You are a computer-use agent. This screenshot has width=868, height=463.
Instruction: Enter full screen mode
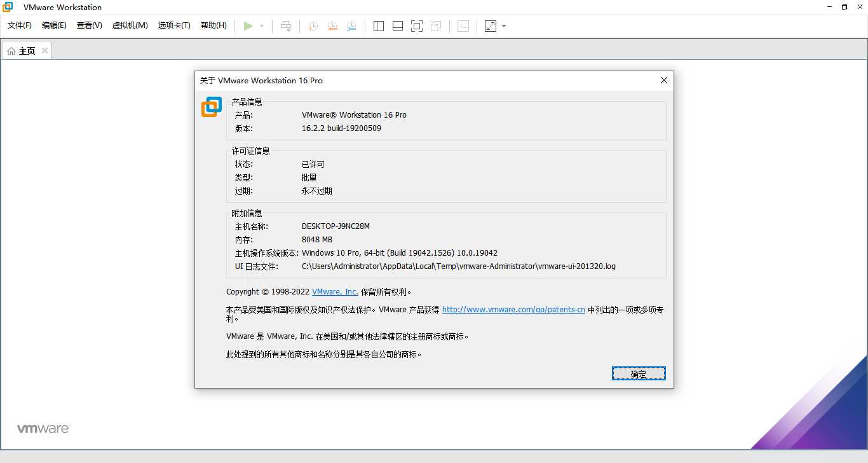point(416,25)
